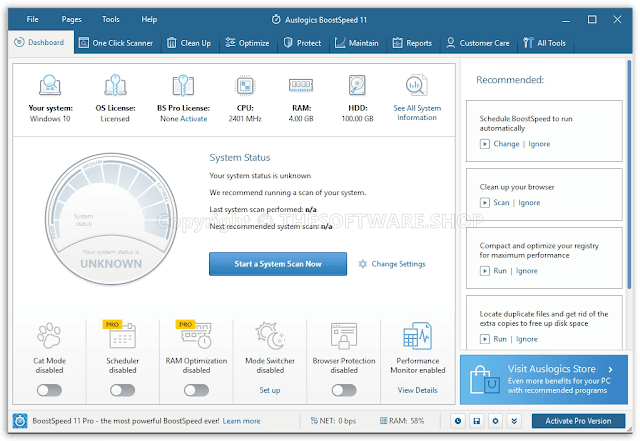The image size is (640, 441).
Task: Open the File menu
Action: pos(32,19)
